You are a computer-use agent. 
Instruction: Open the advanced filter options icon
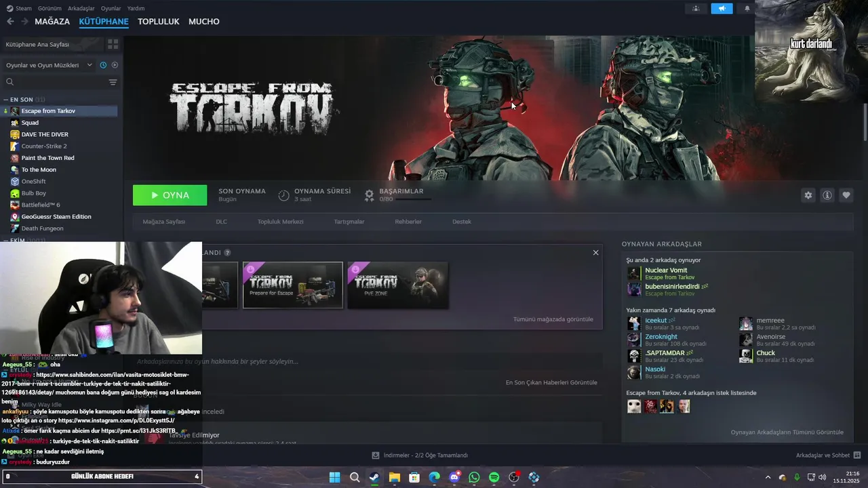coord(113,82)
